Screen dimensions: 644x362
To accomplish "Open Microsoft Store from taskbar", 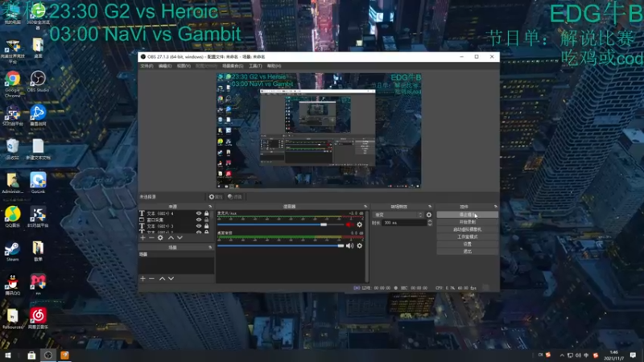I will pyautogui.click(x=31, y=356).
